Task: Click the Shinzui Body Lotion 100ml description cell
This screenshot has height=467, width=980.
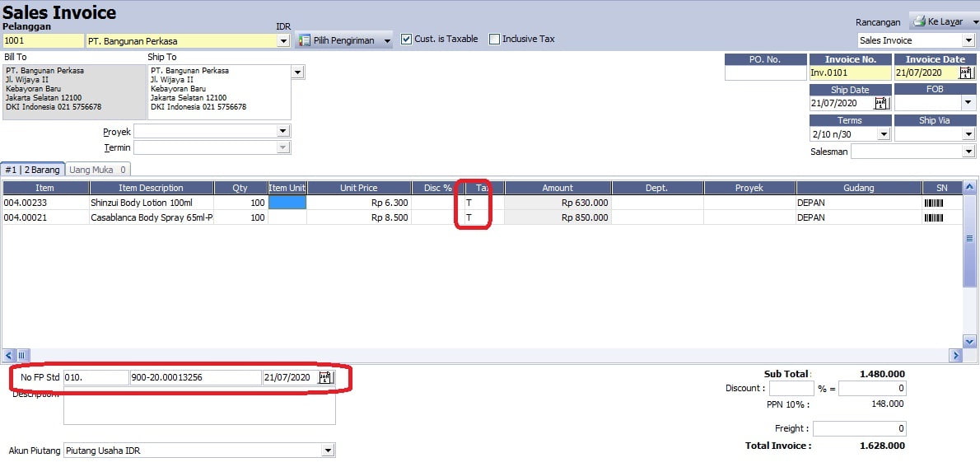Action: click(152, 203)
